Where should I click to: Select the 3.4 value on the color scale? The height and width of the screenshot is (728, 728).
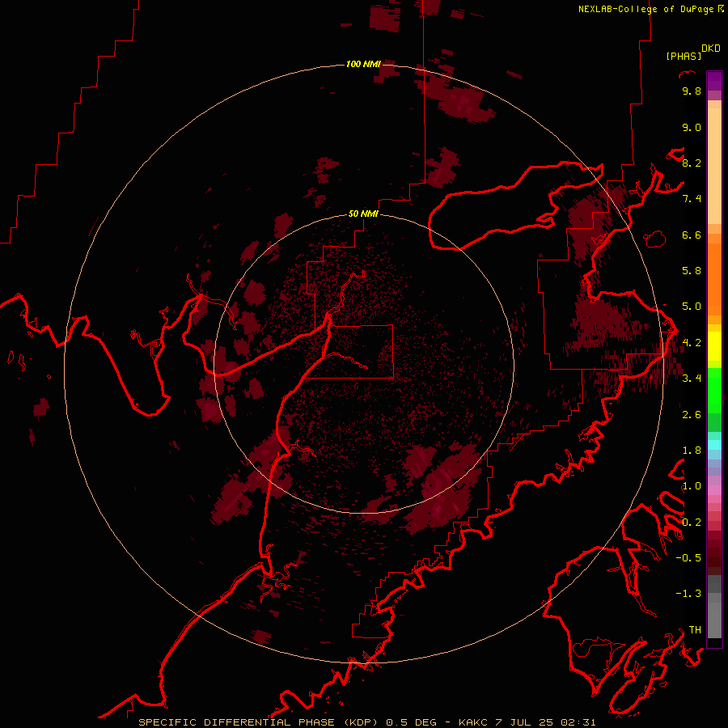click(x=692, y=379)
